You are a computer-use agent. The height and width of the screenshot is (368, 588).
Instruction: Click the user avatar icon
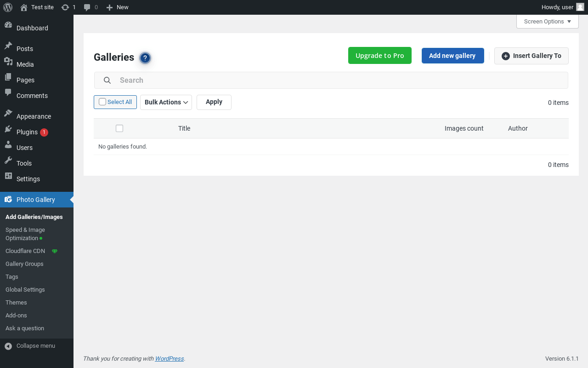tap(580, 7)
